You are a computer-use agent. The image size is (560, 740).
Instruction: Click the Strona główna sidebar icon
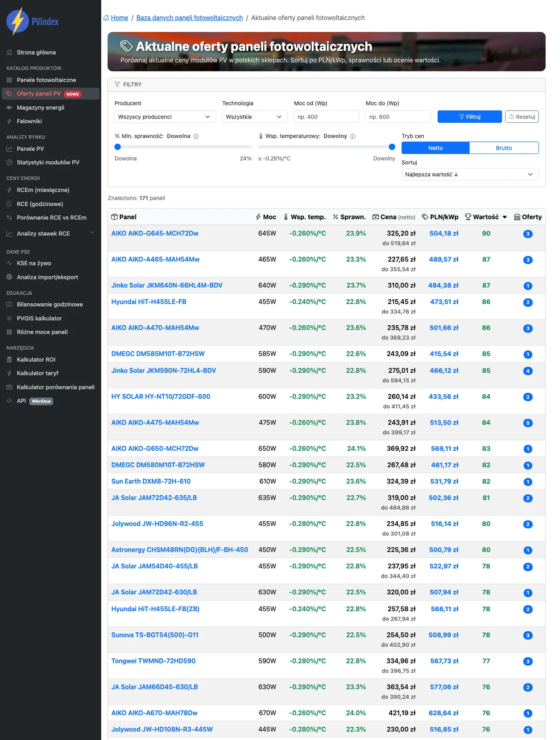pyautogui.click(x=9, y=52)
